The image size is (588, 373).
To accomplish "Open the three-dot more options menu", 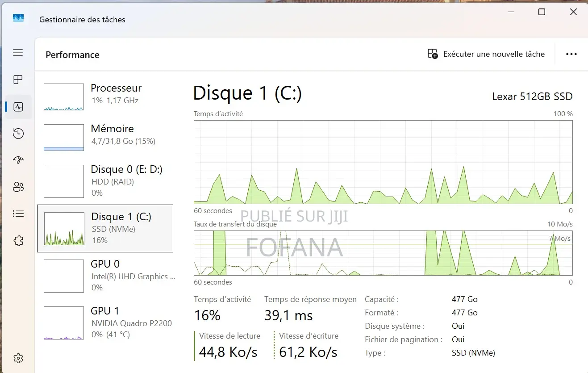I will [x=571, y=54].
